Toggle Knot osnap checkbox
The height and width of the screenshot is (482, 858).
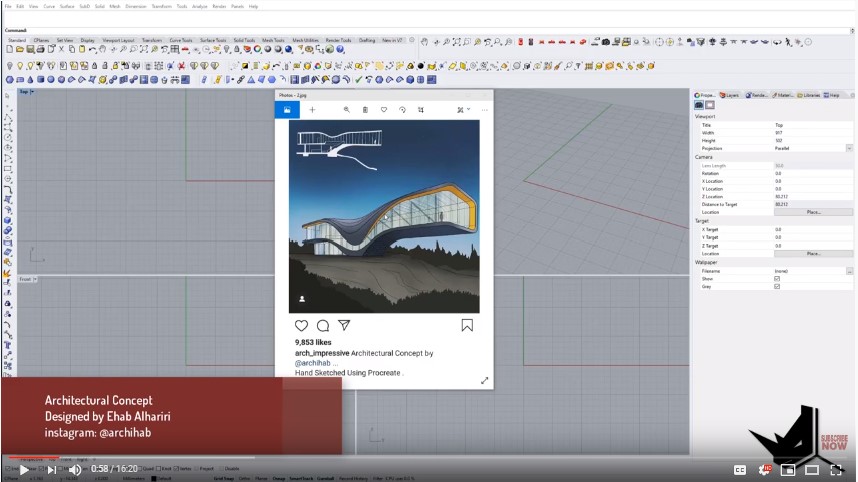[159, 468]
